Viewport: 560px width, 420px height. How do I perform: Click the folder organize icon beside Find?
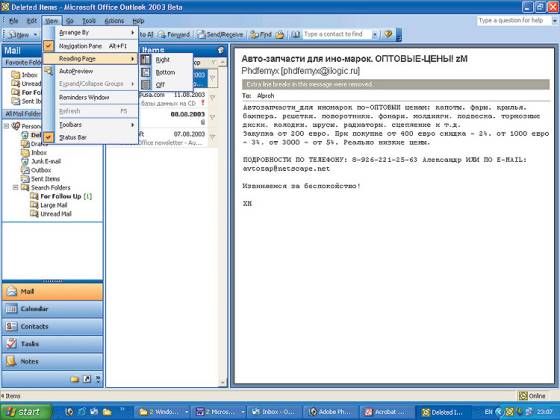tap(280, 35)
